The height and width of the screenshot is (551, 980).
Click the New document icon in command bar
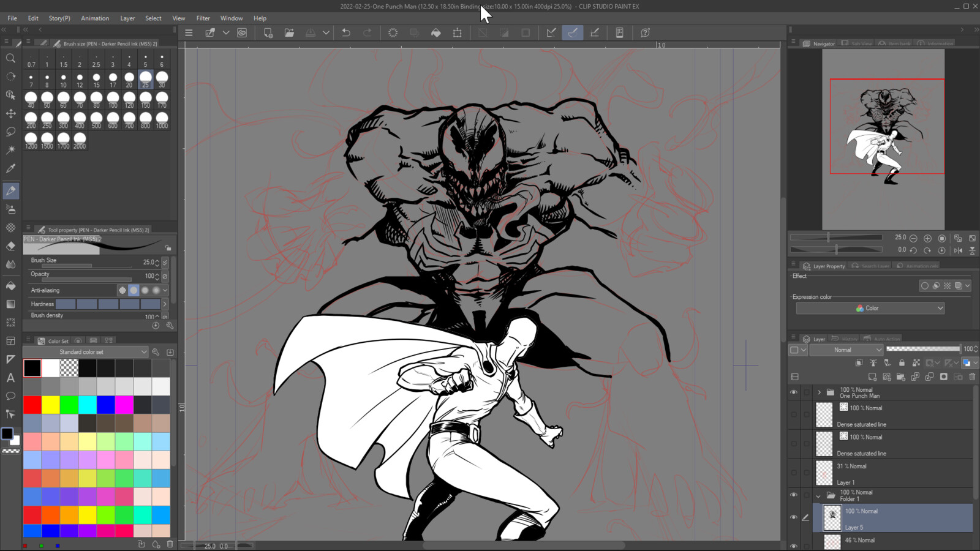point(268,32)
